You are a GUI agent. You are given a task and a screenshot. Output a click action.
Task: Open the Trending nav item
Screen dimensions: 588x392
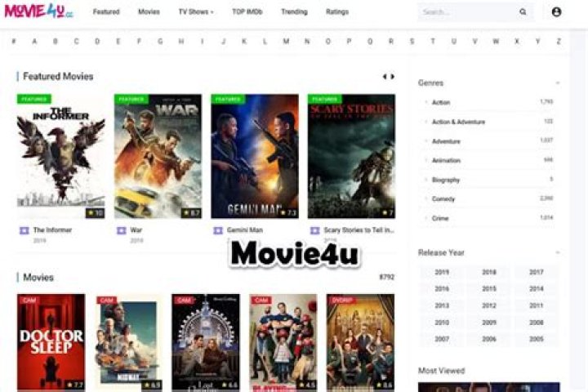[294, 12]
